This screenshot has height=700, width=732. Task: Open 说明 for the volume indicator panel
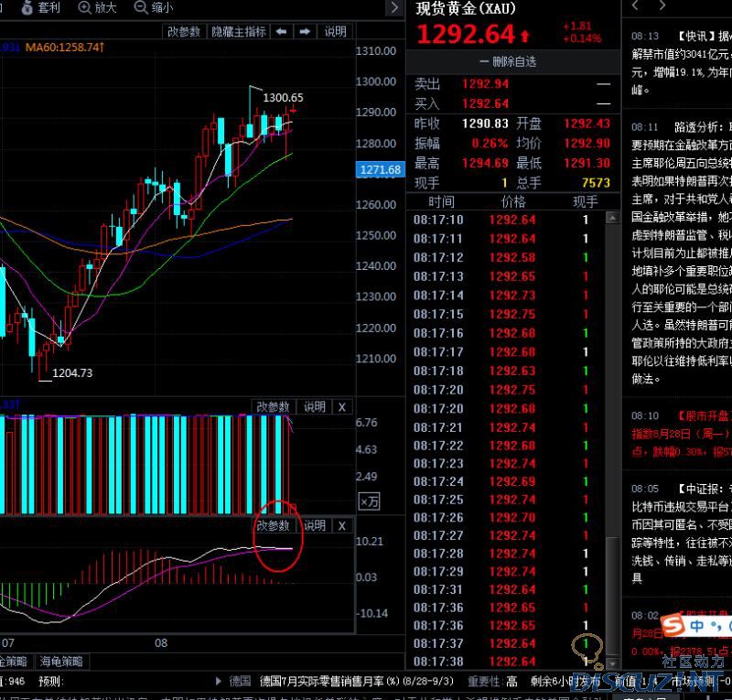point(315,406)
